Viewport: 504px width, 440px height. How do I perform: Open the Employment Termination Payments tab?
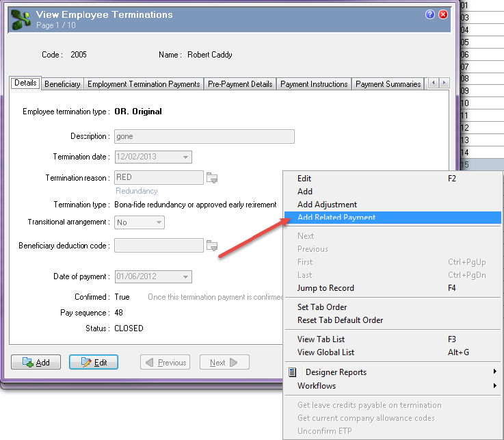coord(144,84)
